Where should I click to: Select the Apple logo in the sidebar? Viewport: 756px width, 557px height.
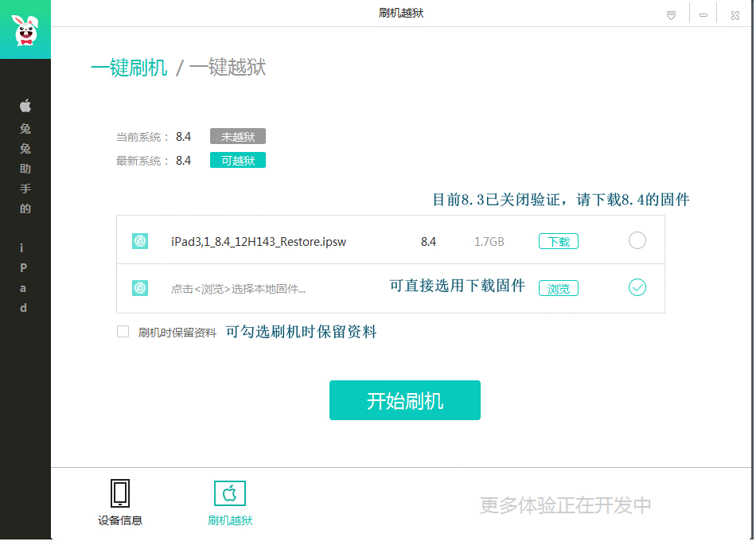tap(25, 104)
